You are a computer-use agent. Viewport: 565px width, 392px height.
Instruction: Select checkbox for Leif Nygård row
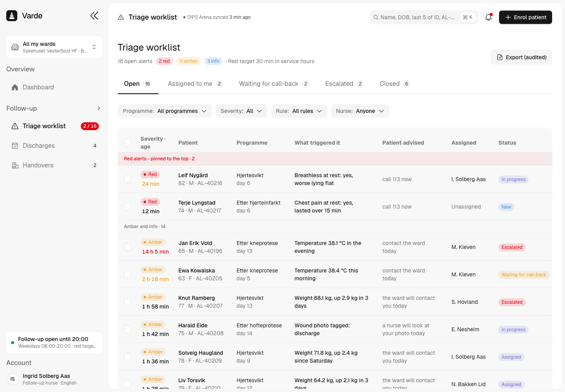(128, 179)
